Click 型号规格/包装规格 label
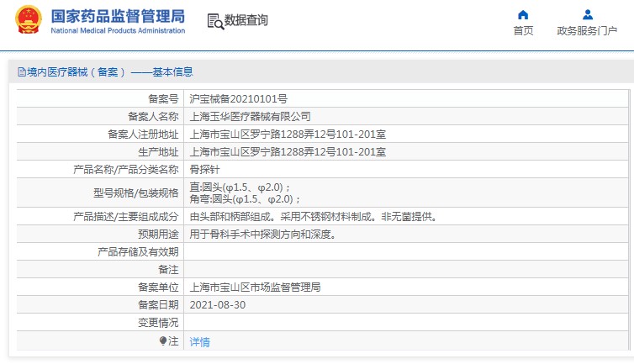Image resolution: width=634 pixels, height=364 pixels. click(x=136, y=193)
